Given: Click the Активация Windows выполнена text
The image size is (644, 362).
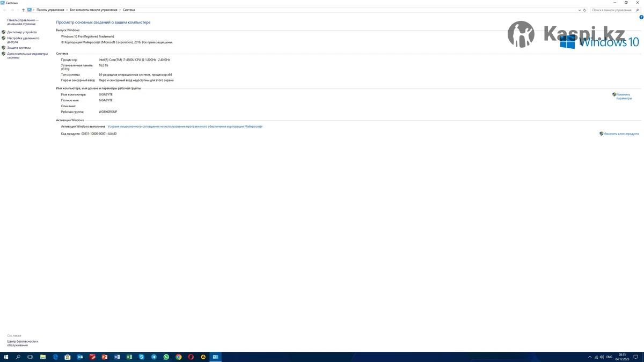Looking at the screenshot, I should (x=83, y=127).
